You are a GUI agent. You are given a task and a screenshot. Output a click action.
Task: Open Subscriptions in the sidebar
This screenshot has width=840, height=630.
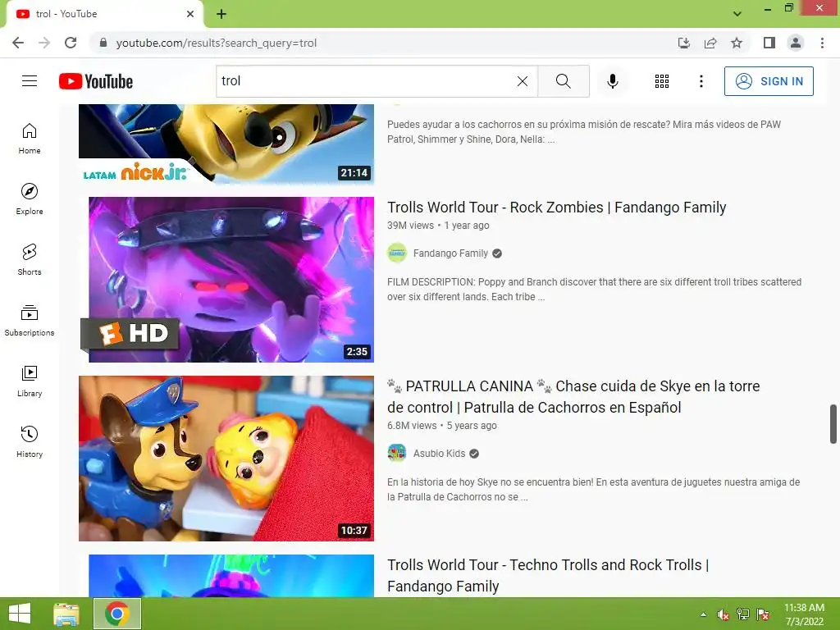tap(30, 321)
